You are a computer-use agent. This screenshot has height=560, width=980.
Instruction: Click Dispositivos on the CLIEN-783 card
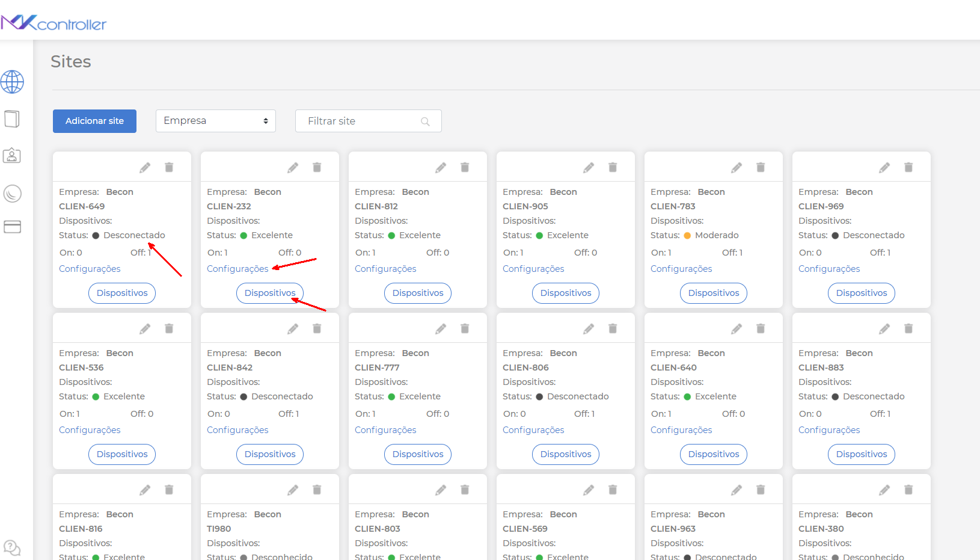point(713,293)
